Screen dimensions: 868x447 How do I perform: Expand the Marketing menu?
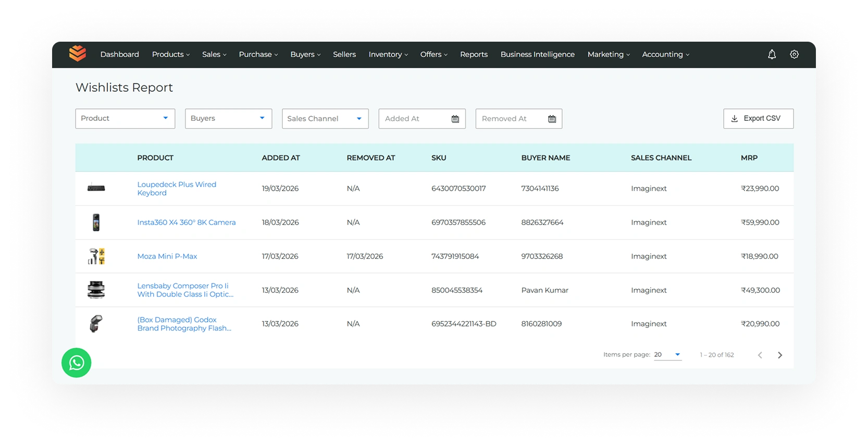click(x=609, y=54)
